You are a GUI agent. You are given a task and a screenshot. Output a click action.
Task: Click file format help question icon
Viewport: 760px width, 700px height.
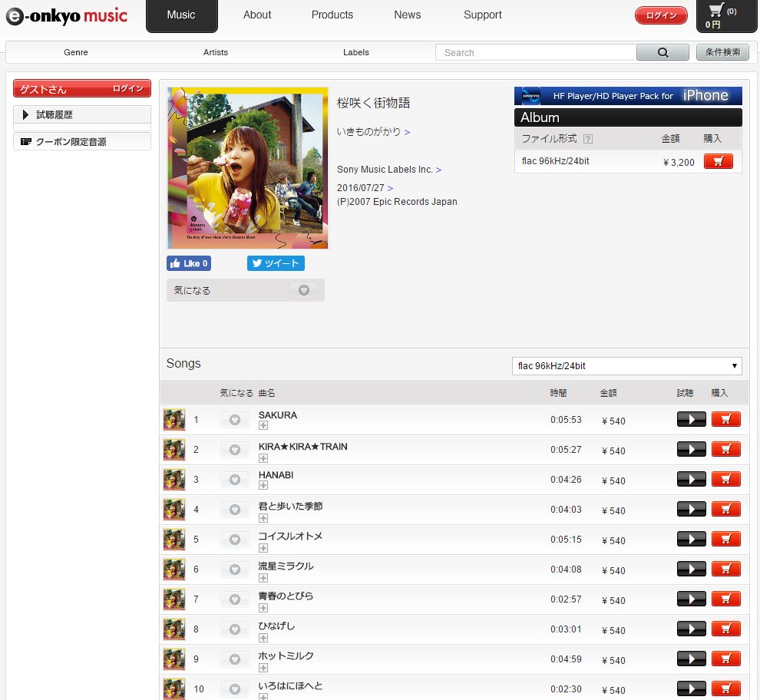point(588,139)
